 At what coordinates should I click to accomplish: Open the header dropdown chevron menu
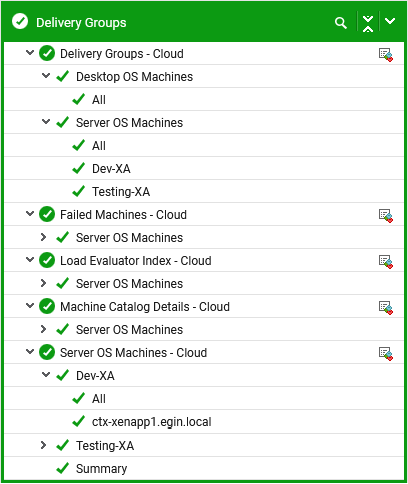point(390,21)
